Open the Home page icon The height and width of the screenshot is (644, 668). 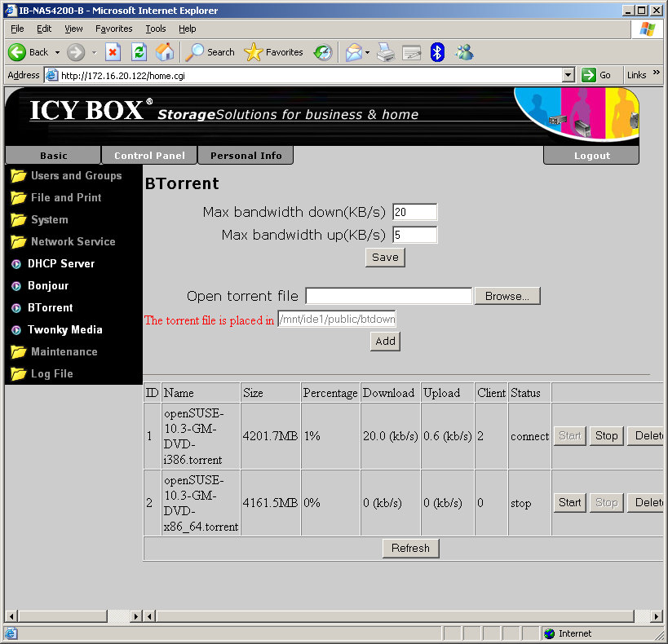165,52
